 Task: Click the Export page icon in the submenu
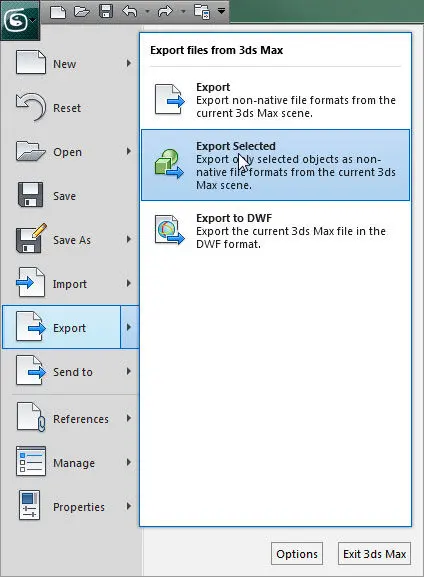click(169, 99)
